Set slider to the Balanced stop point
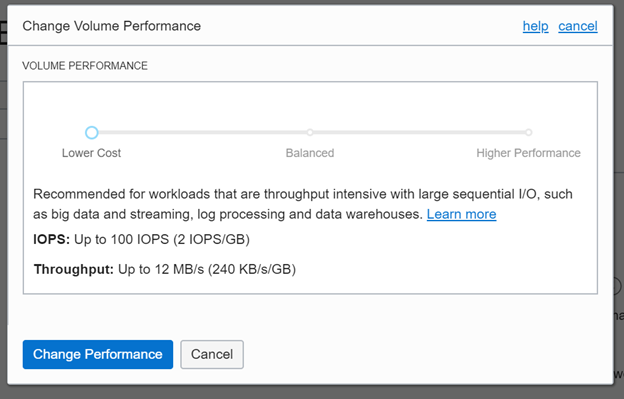The width and height of the screenshot is (624, 399). point(310,132)
